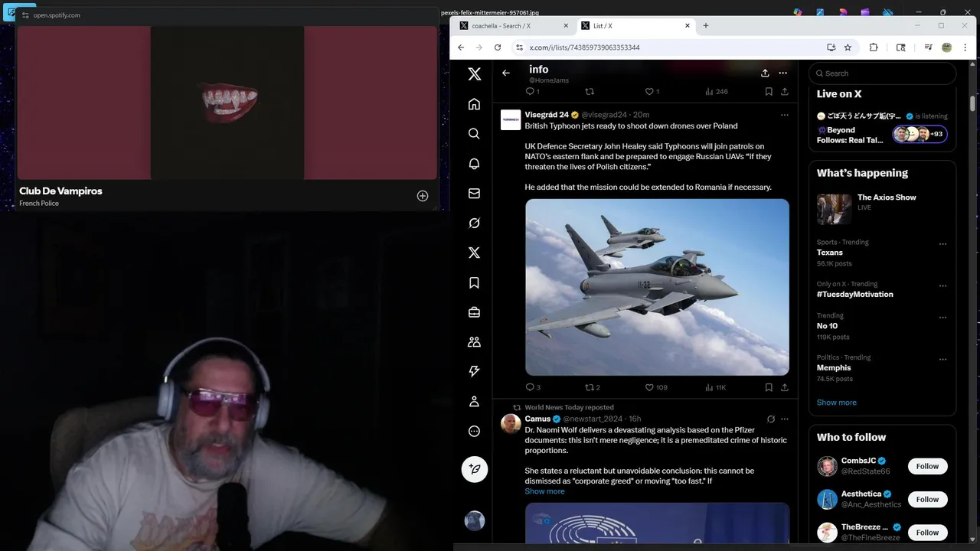
Task: Open Messages envelope in X sidebar
Action: pyautogui.click(x=474, y=194)
